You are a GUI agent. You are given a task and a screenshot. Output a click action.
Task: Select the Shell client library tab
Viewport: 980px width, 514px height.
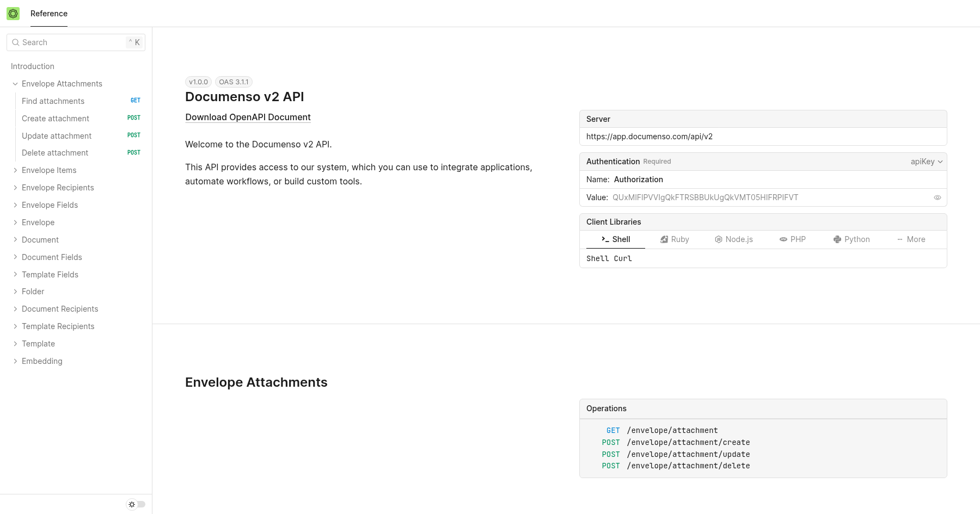[x=616, y=239]
